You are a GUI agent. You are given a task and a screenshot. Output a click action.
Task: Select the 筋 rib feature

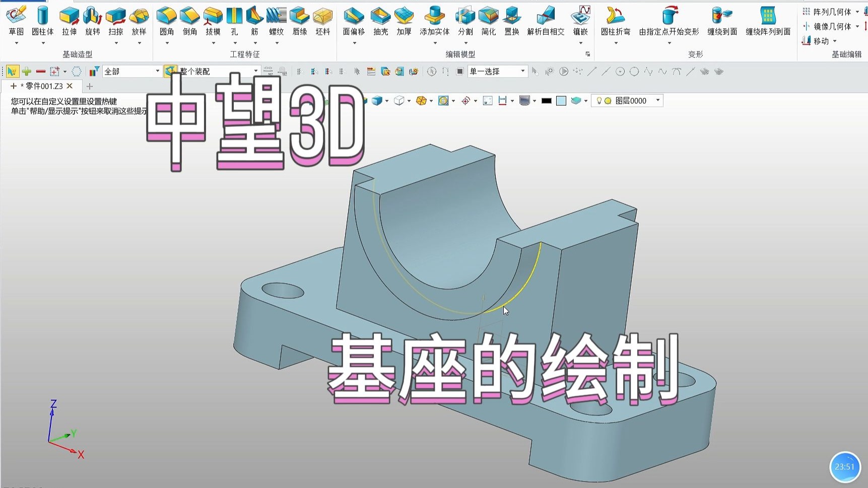click(x=254, y=22)
